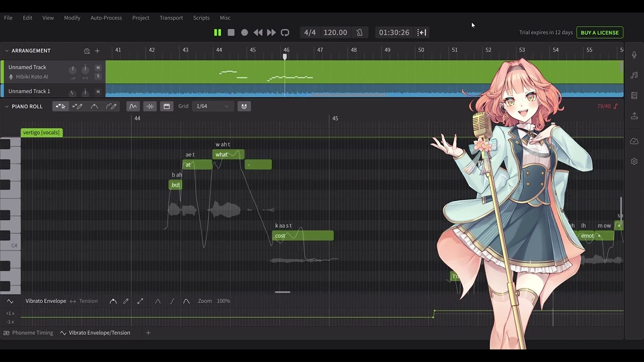Open the Dictionary panel icon
Viewport: 644px width, 362px height.
(634, 96)
